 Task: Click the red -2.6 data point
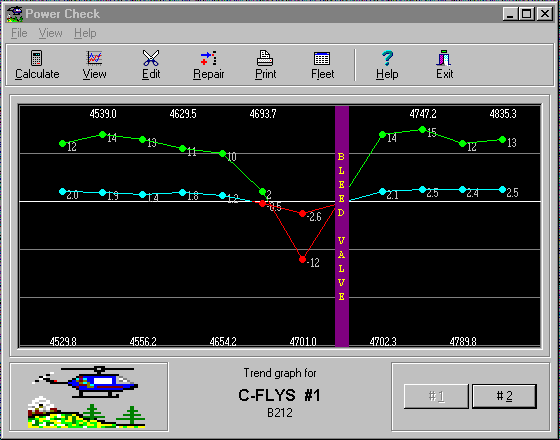click(302, 213)
